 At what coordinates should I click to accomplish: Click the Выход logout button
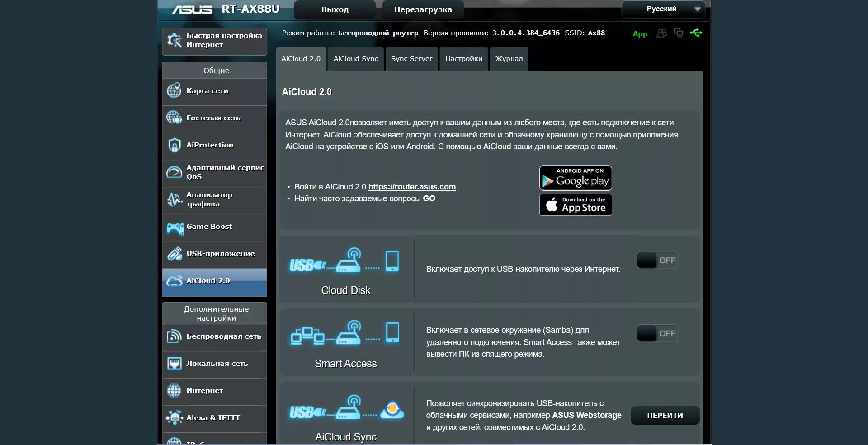coord(335,9)
